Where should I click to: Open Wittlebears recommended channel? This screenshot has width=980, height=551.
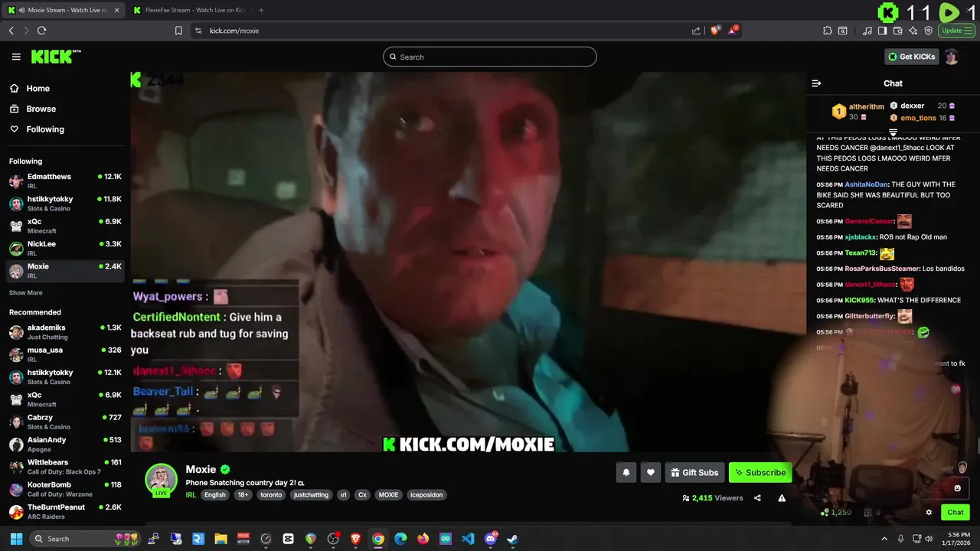[64, 466]
